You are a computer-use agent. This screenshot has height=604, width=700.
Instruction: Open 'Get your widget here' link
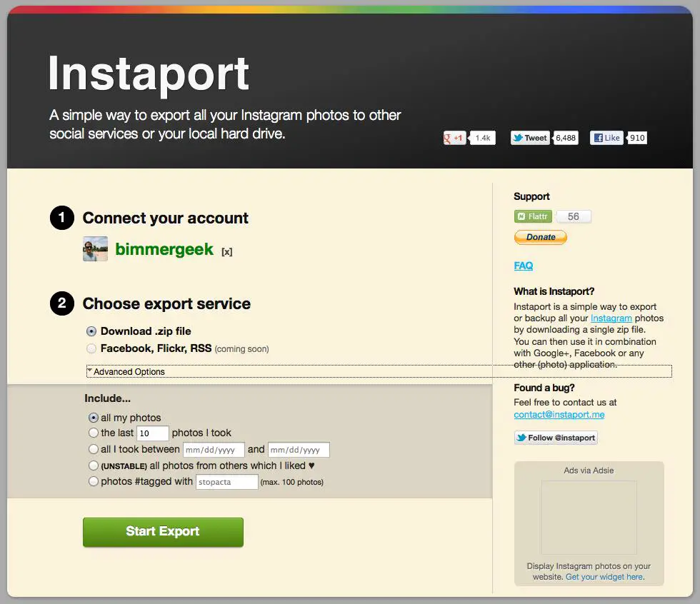[x=605, y=577]
